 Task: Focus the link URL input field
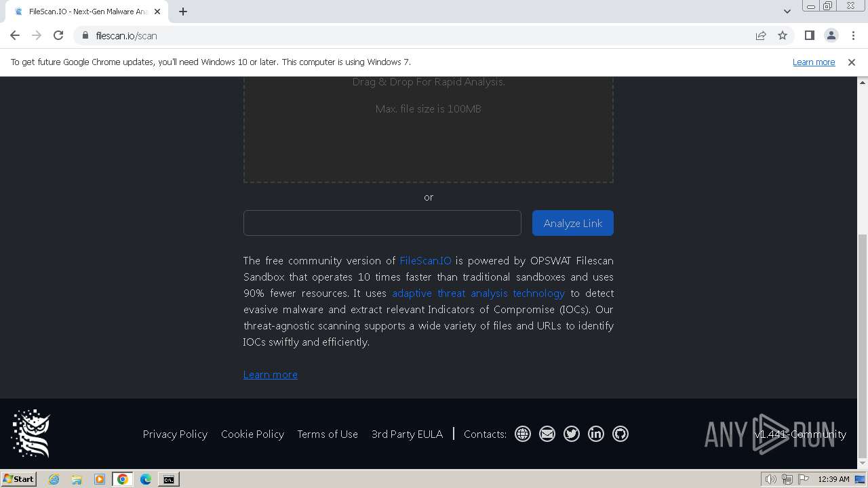[x=382, y=223]
